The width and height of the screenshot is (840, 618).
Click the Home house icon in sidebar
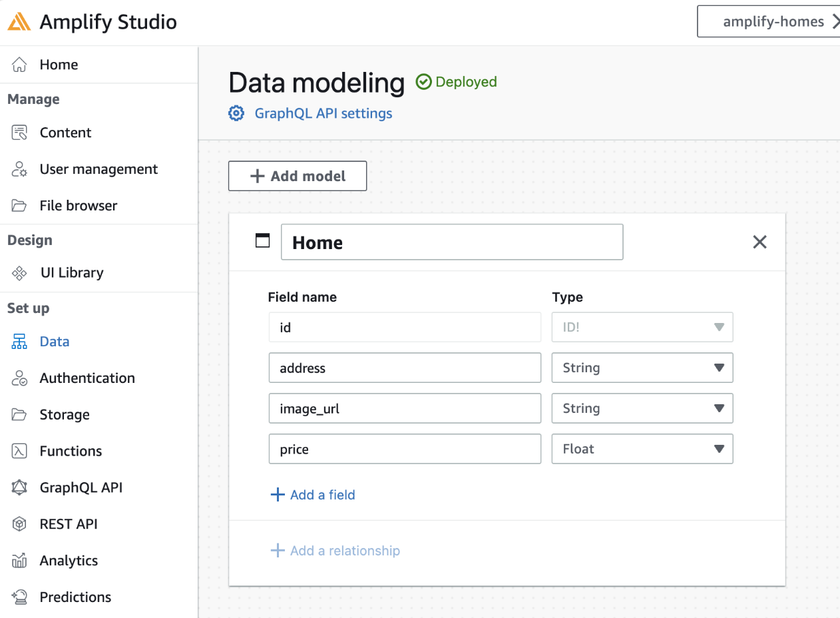[19, 65]
